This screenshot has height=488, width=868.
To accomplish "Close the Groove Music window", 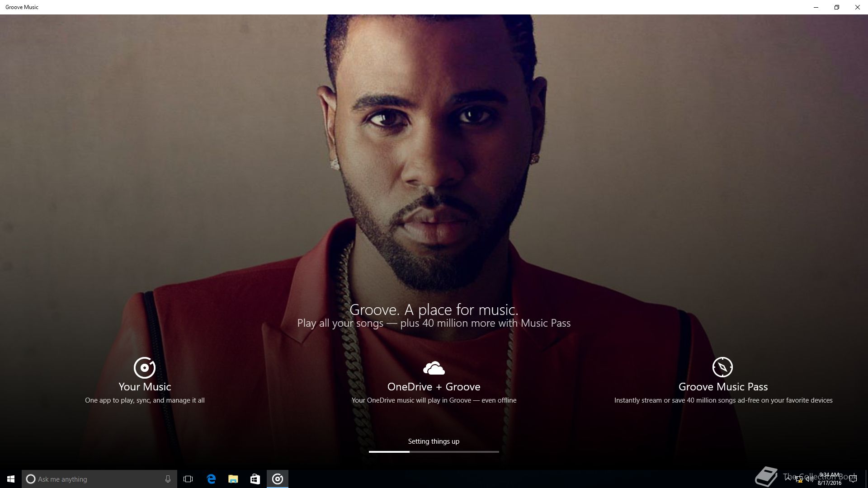I will coord(858,7).
